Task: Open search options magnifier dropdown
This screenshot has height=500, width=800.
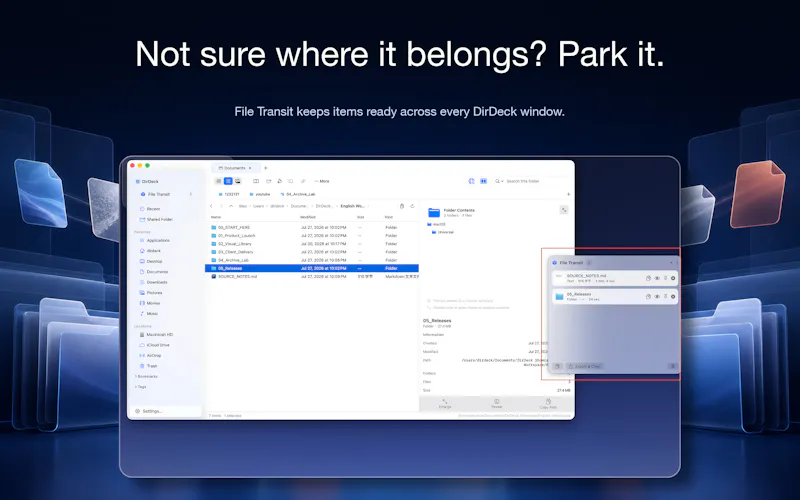Action: tap(499, 181)
